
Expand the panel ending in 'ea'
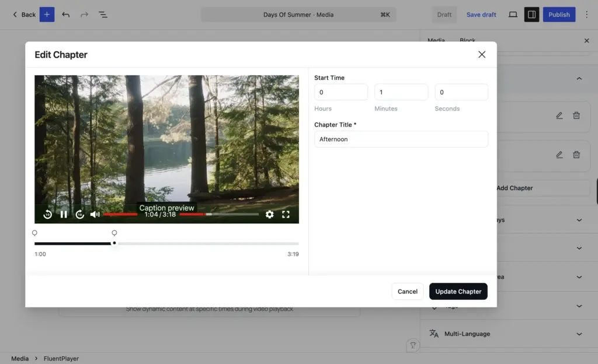pos(579,277)
